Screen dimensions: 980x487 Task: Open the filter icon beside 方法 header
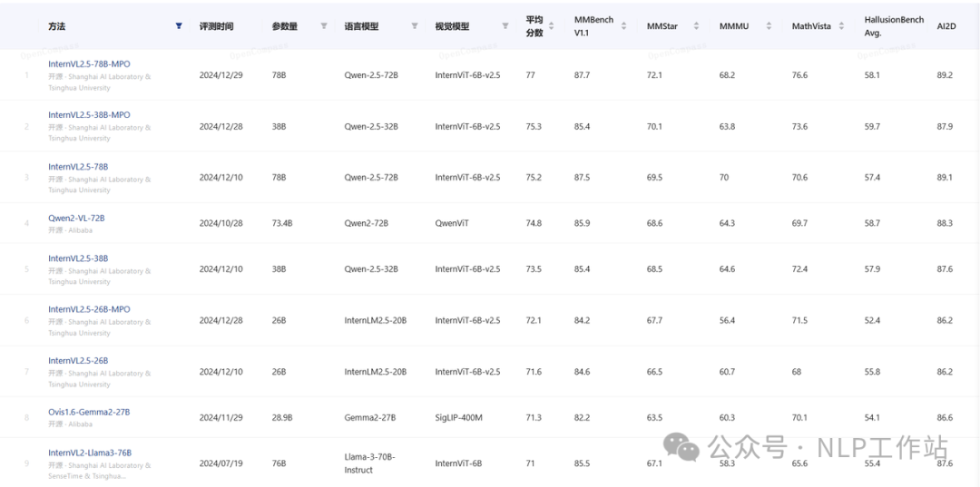180,26
